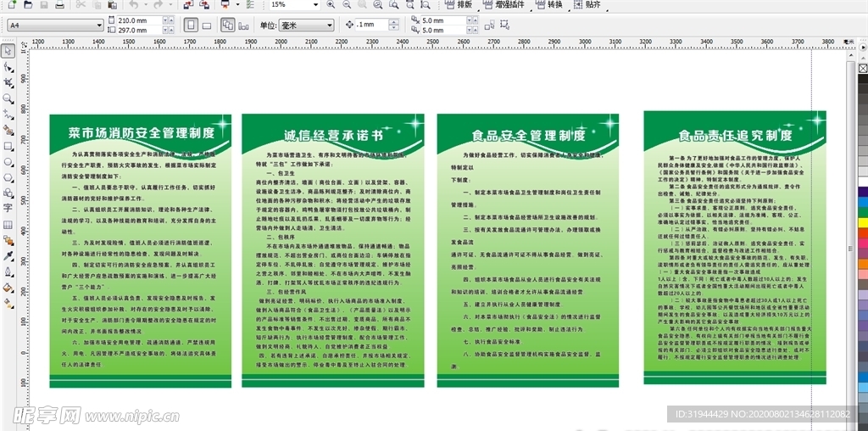Select the Pick tool in the toolbox
This screenshot has height=431, width=868.
[x=8, y=51]
